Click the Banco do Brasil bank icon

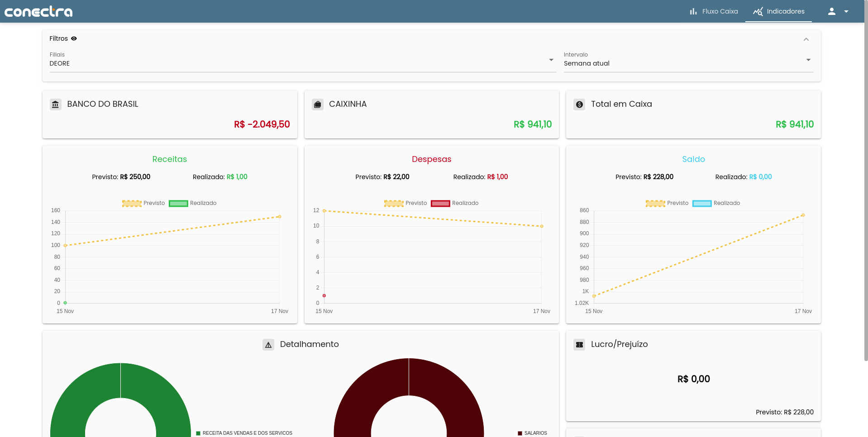tap(55, 104)
